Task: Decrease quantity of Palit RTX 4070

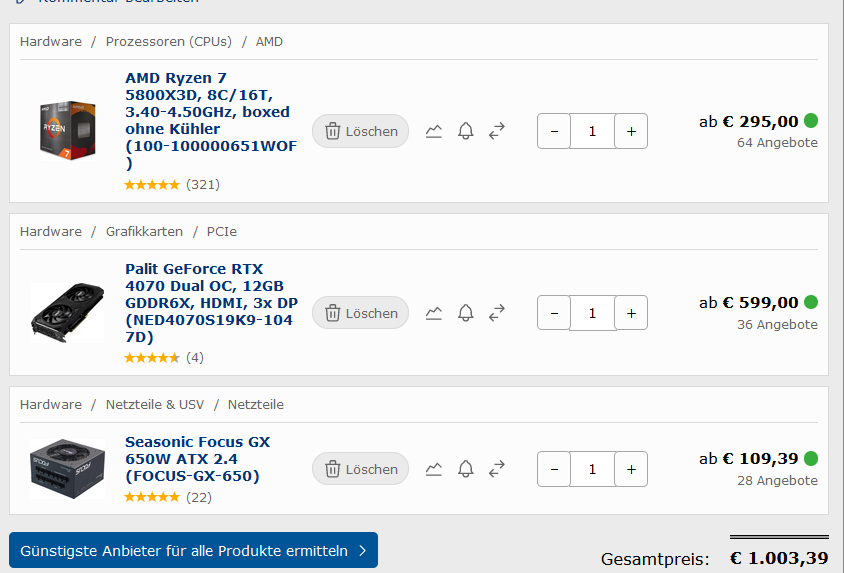Action: click(554, 313)
